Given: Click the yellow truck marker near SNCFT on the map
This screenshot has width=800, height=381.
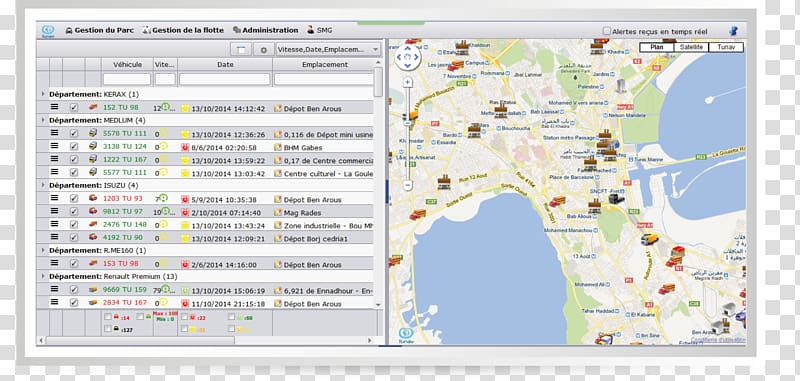Looking at the screenshot, I should [x=649, y=239].
